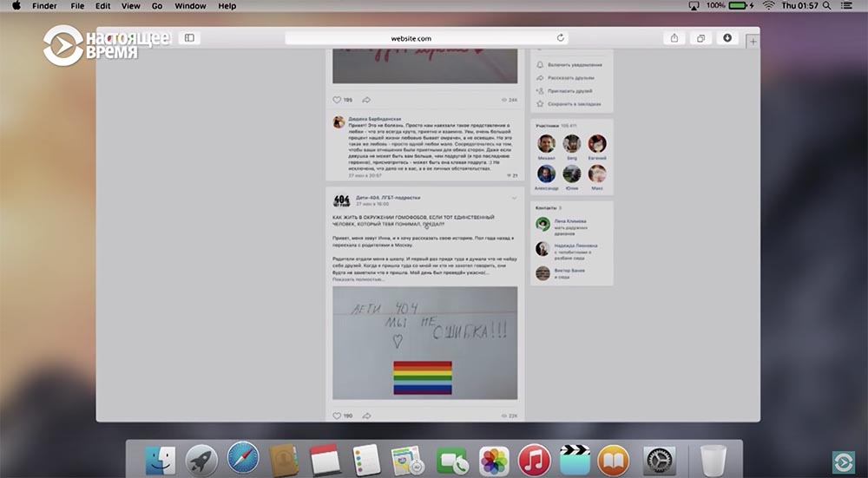Click the star icon for Сохранить в закладках
Image resolution: width=868 pixels, height=478 pixels.
pyautogui.click(x=540, y=104)
